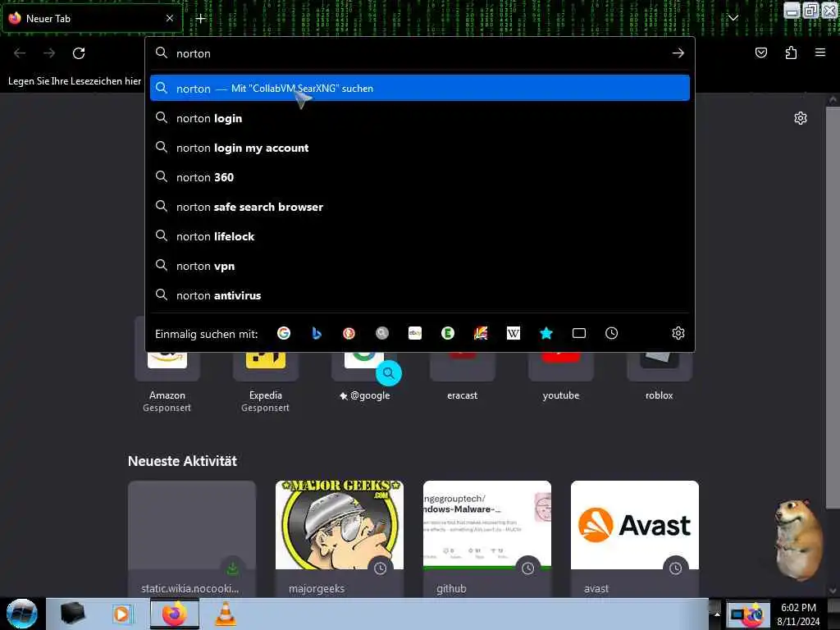Close the Neuer Tab tab
The height and width of the screenshot is (630, 840).
coord(169,18)
